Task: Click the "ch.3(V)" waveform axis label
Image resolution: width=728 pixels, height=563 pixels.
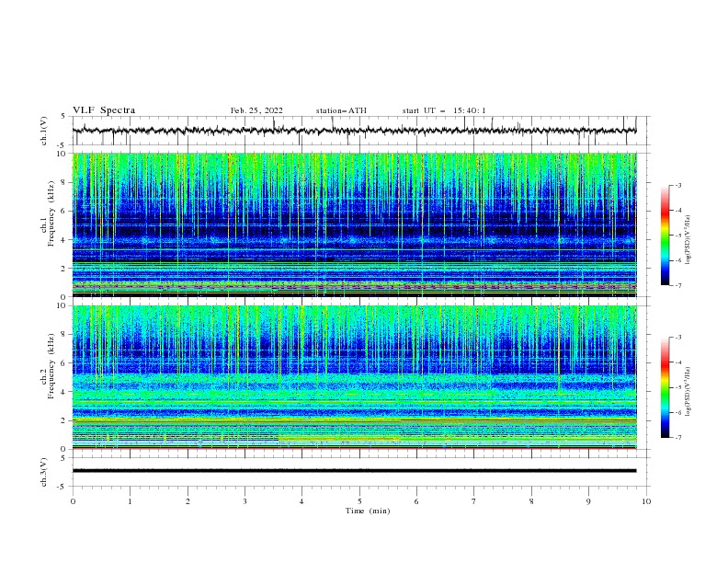Action: (x=44, y=472)
